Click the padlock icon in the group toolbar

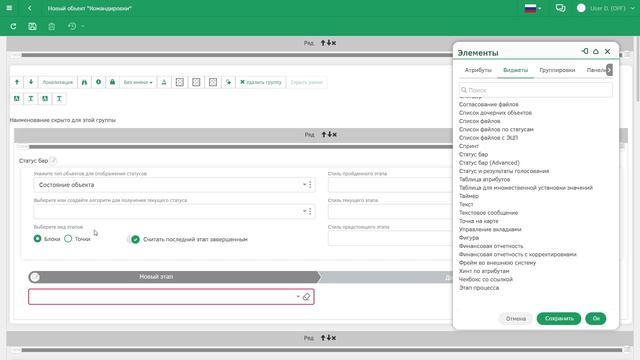coord(112,82)
